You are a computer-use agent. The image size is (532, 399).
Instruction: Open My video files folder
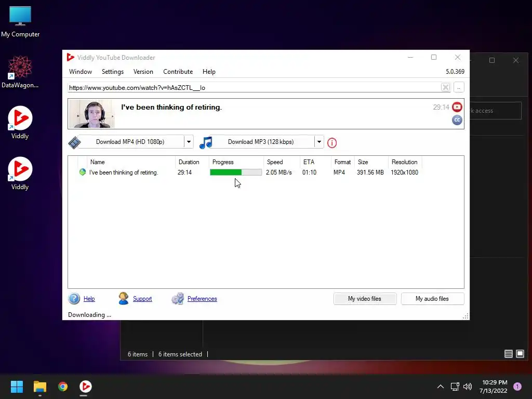click(365, 299)
